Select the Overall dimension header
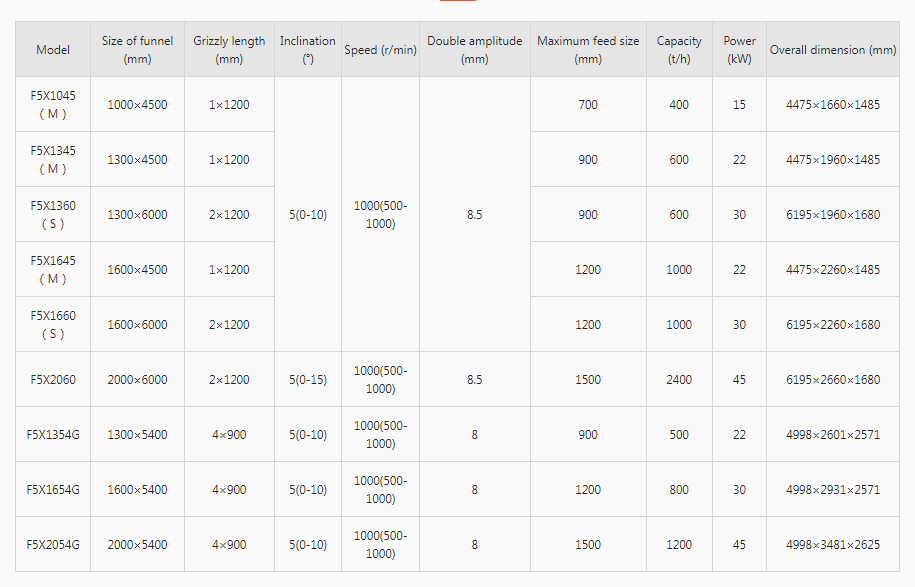The width and height of the screenshot is (915, 587). (x=832, y=50)
